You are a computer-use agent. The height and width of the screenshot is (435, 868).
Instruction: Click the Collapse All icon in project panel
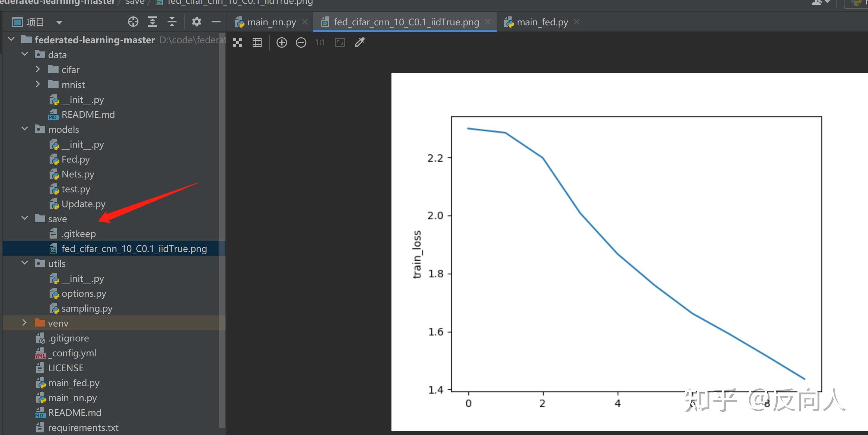pos(172,22)
